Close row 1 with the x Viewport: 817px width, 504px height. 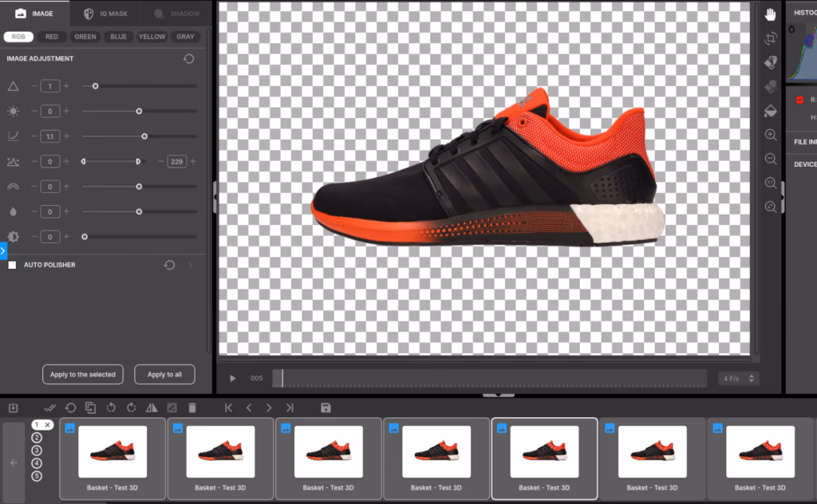(x=47, y=425)
